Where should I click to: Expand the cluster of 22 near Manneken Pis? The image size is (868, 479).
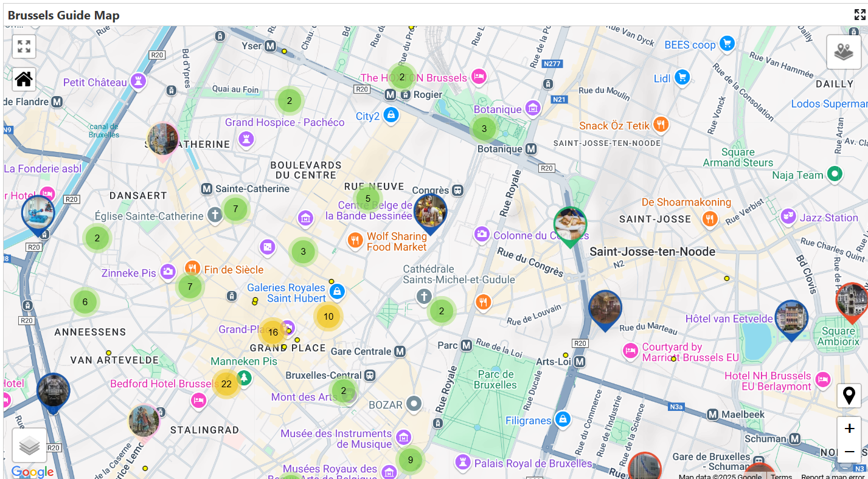coord(226,384)
